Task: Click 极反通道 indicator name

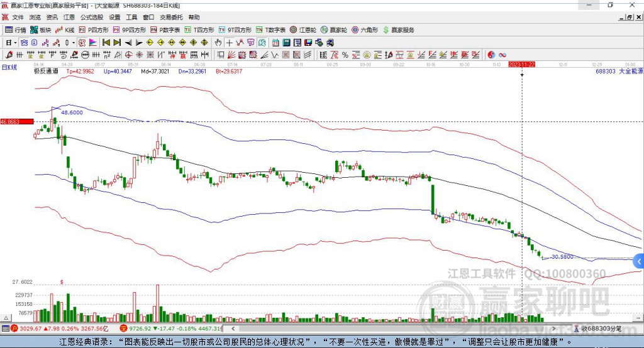Action: click(46, 72)
